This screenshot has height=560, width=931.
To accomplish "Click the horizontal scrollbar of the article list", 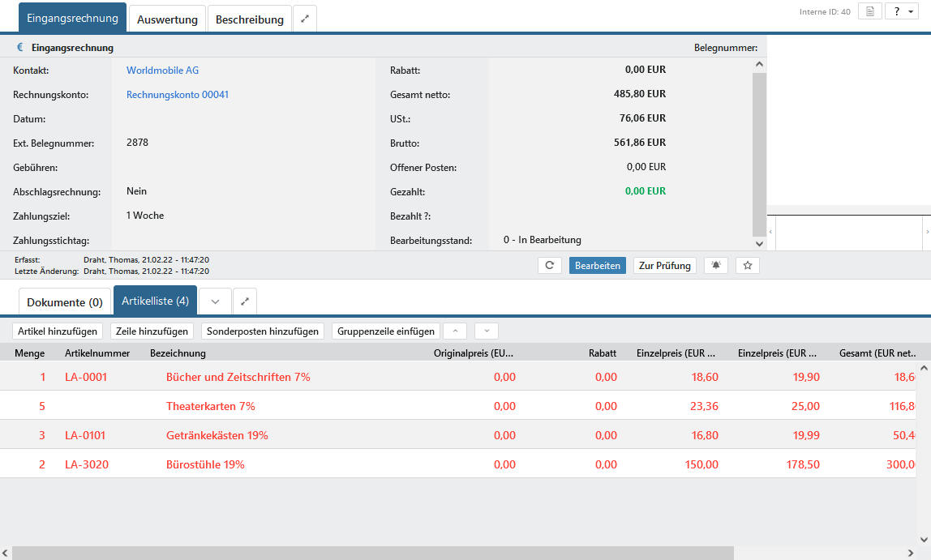I will [373, 553].
